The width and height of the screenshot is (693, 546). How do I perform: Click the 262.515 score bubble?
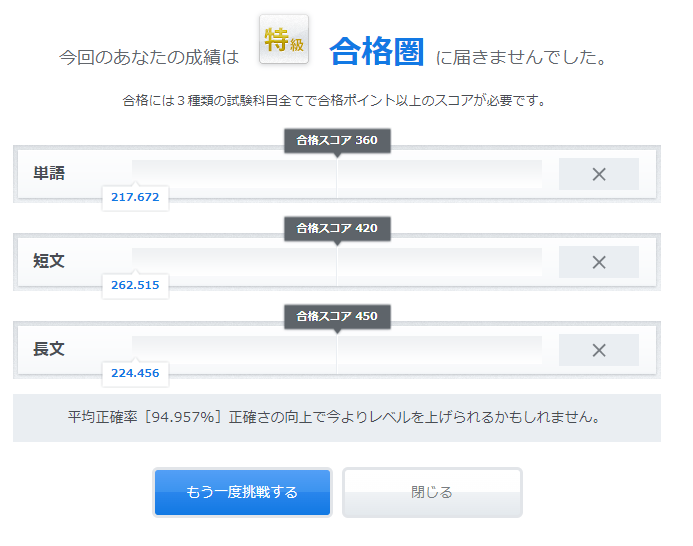coord(135,285)
